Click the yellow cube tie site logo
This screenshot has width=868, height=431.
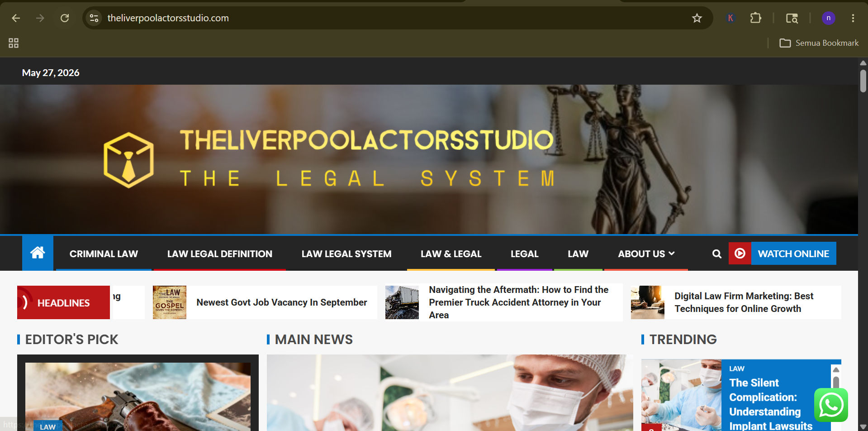(128, 160)
